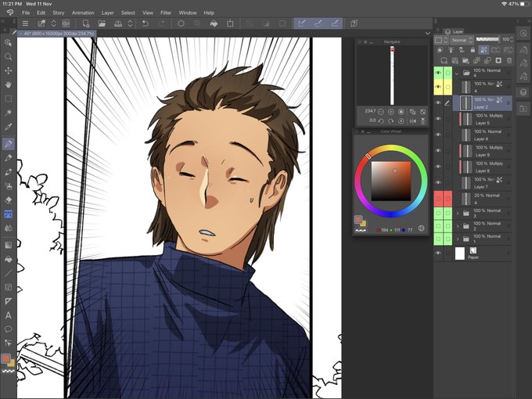
Task: Click the New document icon in command bar
Action: [85, 23]
